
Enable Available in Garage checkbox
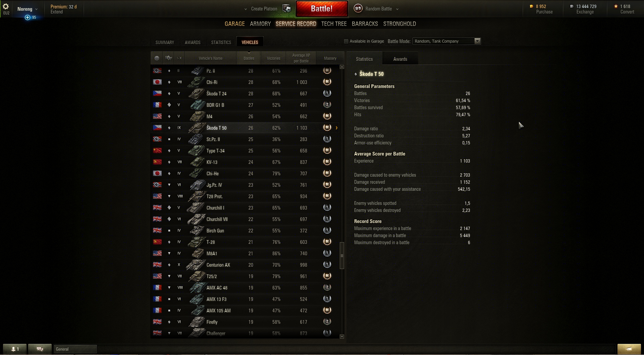point(346,41)
